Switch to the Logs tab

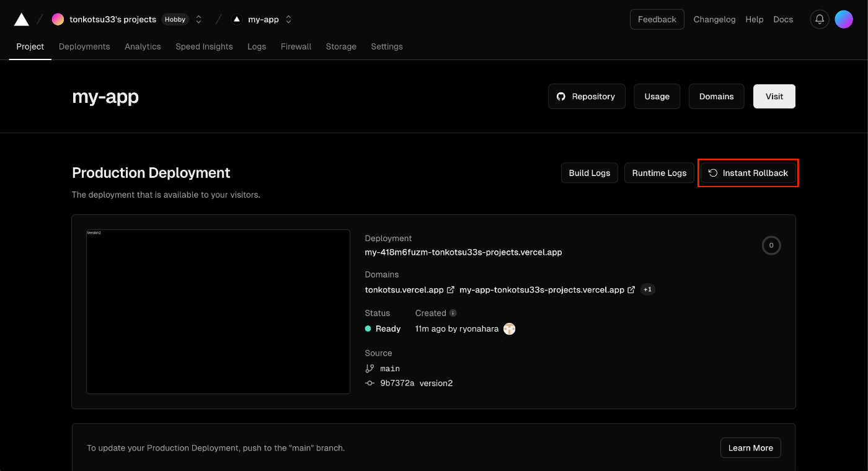tap(257, 46)
